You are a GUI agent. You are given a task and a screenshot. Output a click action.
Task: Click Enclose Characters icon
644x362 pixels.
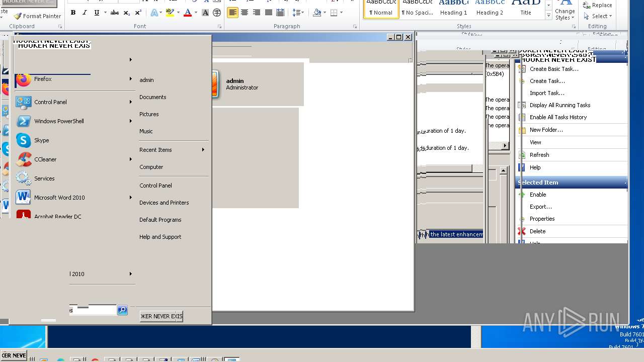pyautogui.click(x=217, y=13)
